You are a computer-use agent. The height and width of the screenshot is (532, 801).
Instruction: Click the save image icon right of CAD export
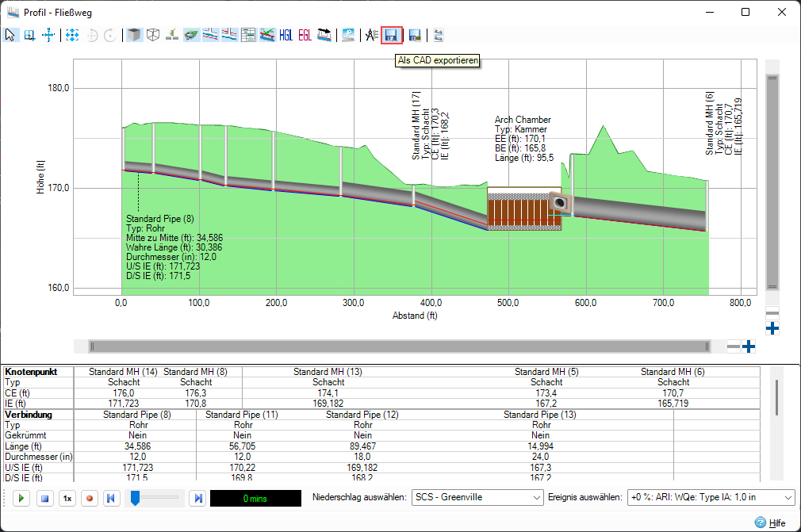(x=414, y=35)
